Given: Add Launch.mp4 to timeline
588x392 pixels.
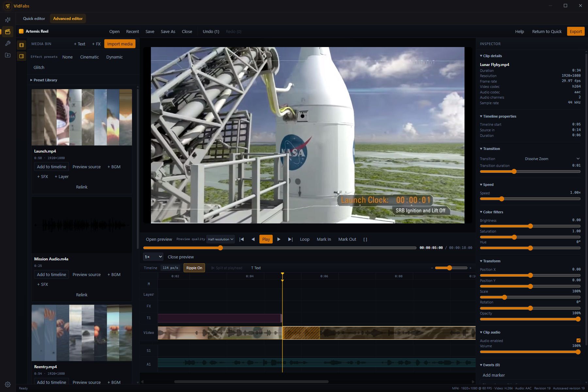Looking at the screenshot, I should 52,167.
